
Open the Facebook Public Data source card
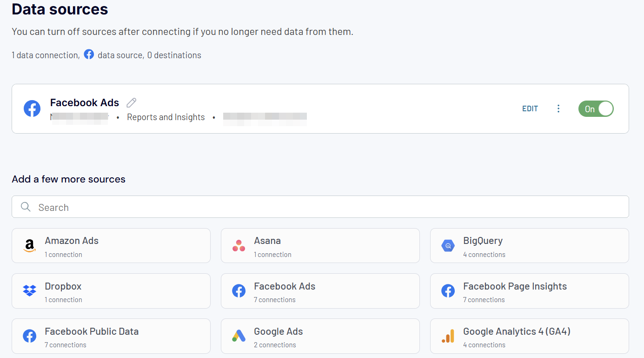[111, 336]
